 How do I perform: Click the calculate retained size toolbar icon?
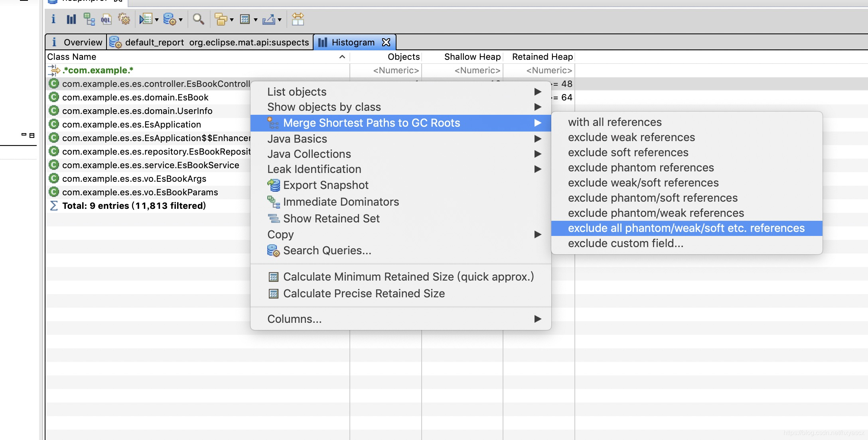[245, 19]
